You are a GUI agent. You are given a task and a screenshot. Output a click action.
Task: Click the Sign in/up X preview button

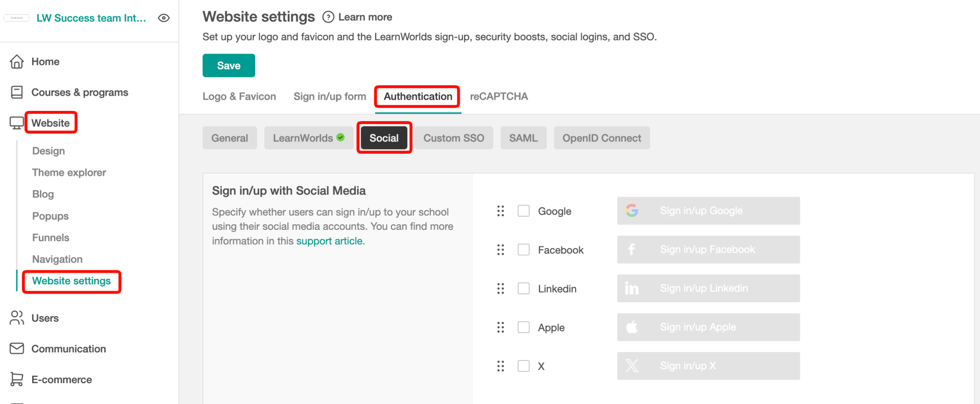pos(708,366)
